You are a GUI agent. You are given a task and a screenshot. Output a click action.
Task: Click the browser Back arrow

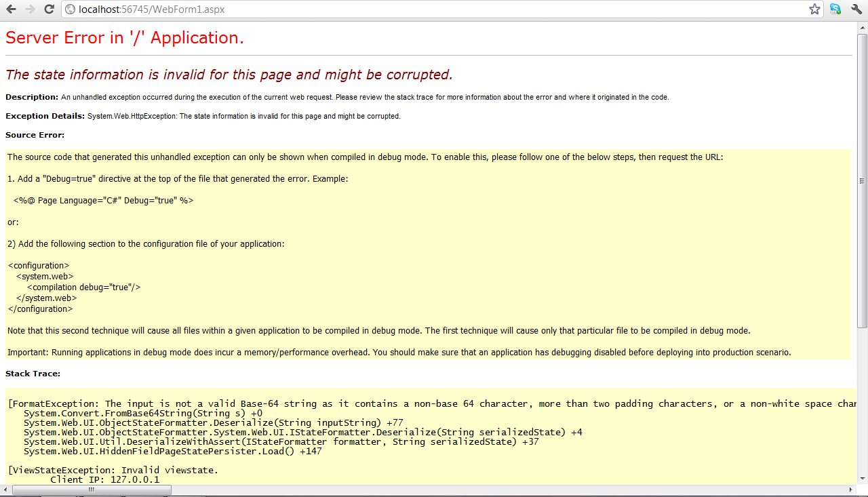pyautogui.click(x=11, y=9)
